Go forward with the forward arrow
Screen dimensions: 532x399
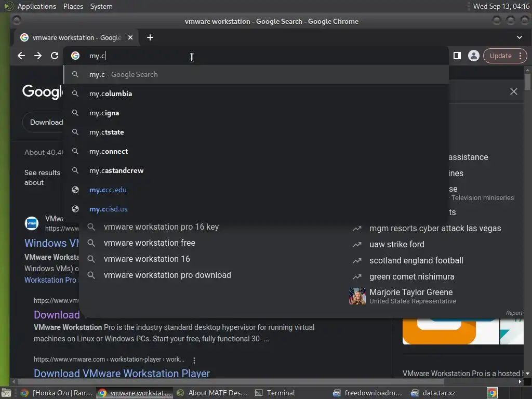pos(37,56)
